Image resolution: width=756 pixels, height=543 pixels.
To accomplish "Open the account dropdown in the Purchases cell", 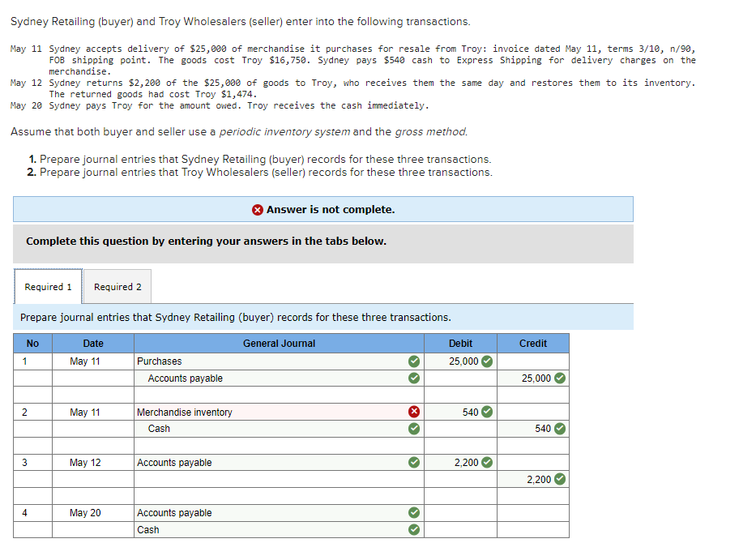I will click(x=267, y=361).
